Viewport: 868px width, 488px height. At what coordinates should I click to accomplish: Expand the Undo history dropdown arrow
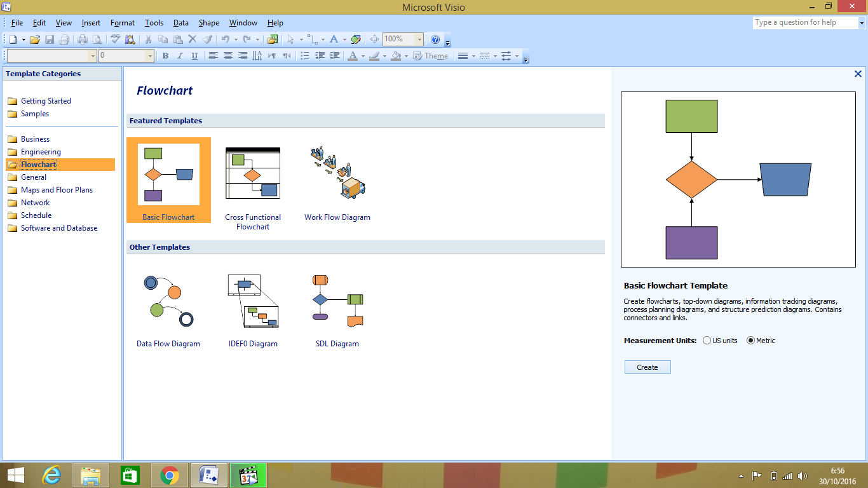[236, 39]
